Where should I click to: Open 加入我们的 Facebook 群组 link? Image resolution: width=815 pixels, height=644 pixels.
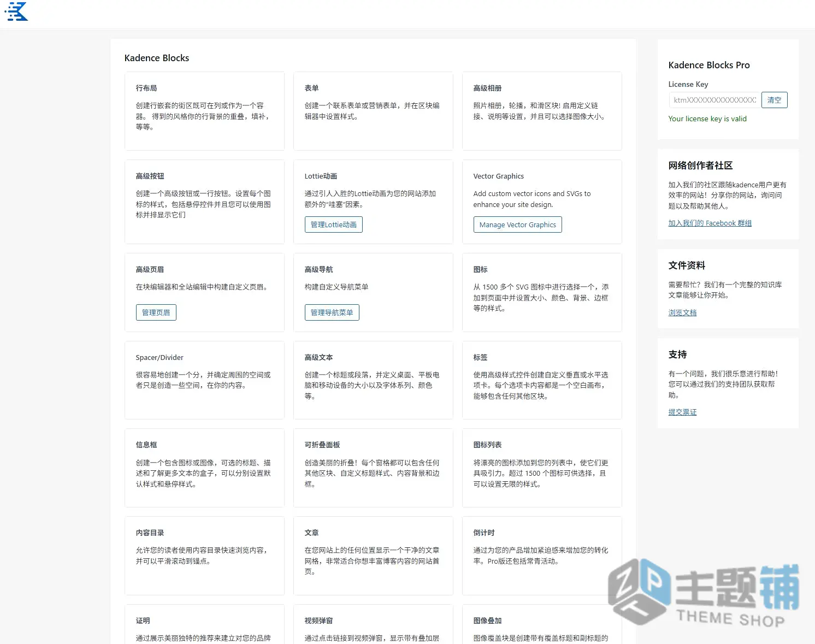point(710,223)
